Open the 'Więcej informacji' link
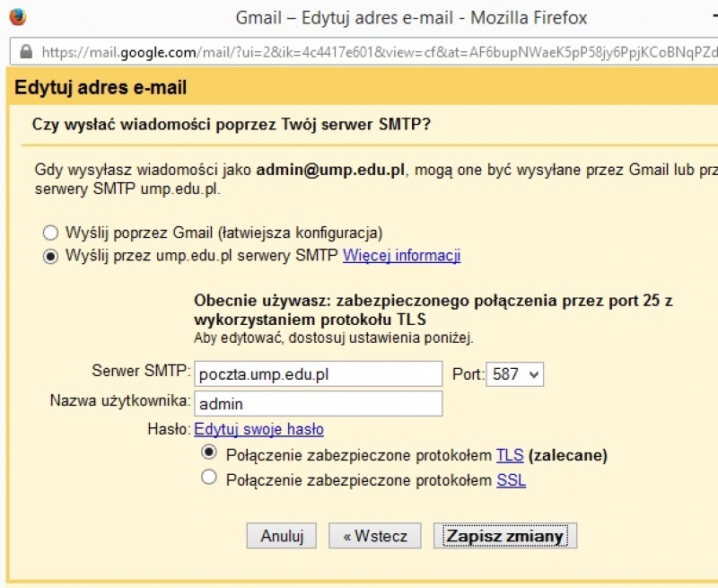718x588 pixels. point(401,256)
